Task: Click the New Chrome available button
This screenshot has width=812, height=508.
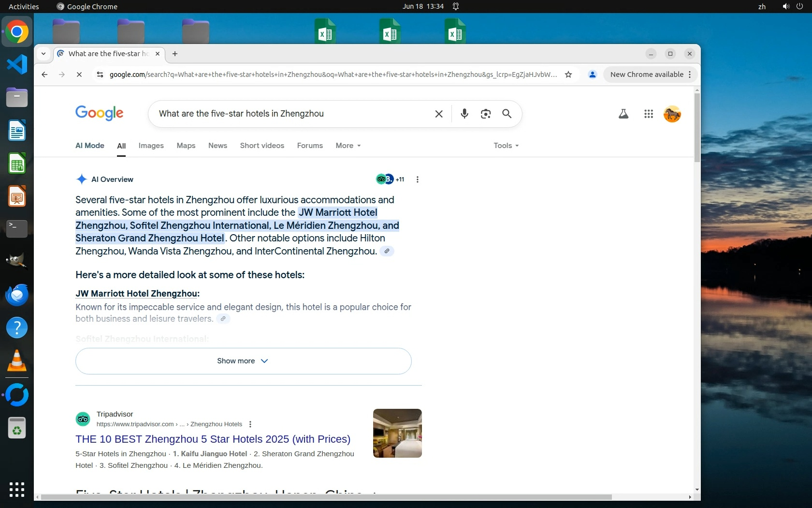Action: pyautogui.click(x=646, y=75)
